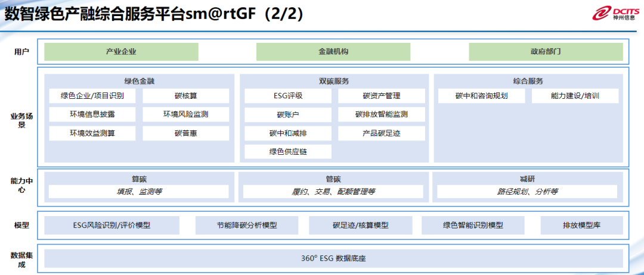Click the 政府部门 green box
The height and width of the screenshot is (275, 644).
[x=546, y=52]
